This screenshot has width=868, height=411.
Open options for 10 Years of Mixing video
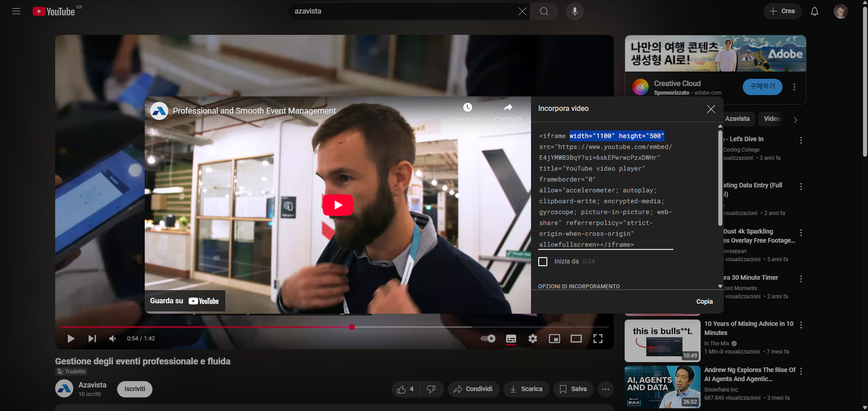(801, 325)
